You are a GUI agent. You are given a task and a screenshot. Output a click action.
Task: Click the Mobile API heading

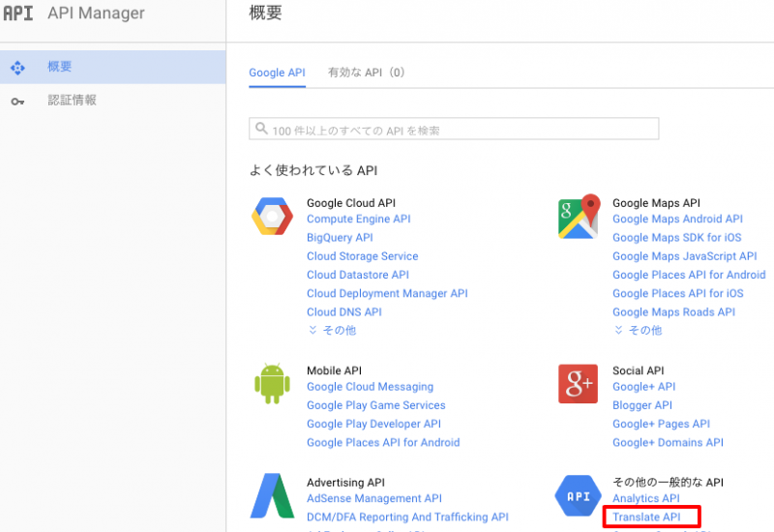point(334,370)
